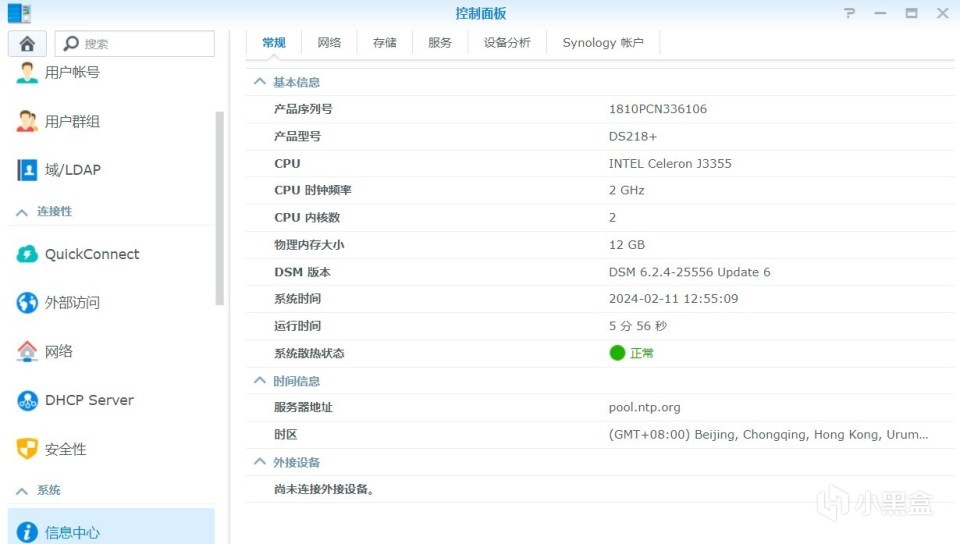Click the Control Panel app icon in title bar
960x544 pixels.
click(x=19, y=13)
